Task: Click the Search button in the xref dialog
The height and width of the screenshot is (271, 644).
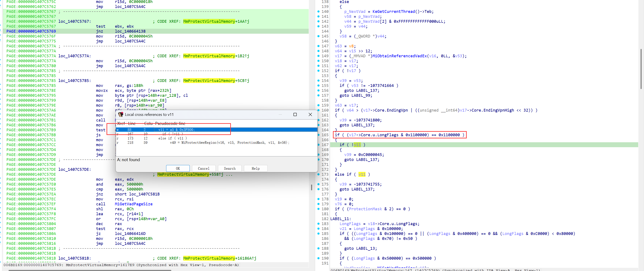Action: [x=230, y=168]
